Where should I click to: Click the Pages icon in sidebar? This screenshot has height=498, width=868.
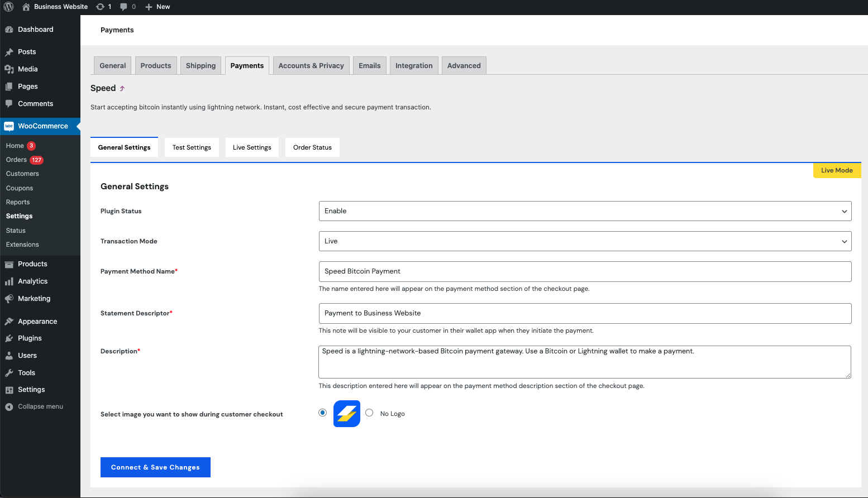(9, 87)
